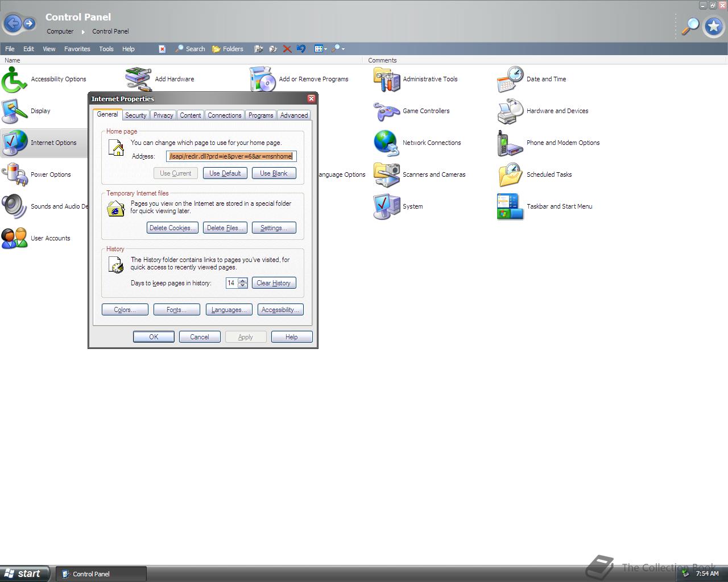Click the star favorites icon at top right
Viewport: 728px width, 582px height.
tap(714, 26)
